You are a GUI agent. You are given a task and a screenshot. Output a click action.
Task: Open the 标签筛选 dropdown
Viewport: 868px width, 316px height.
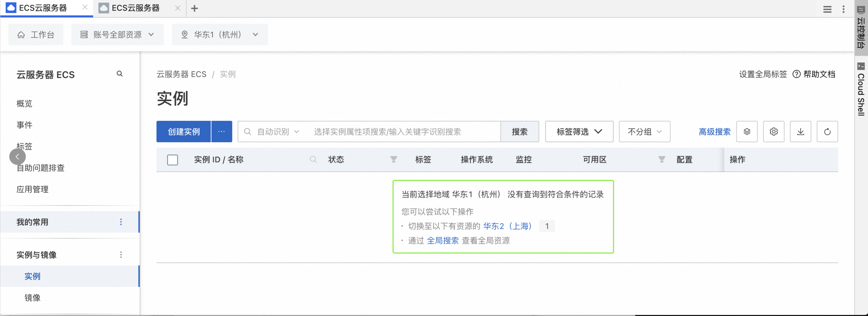pyautogui.click(x=579, y=132)
